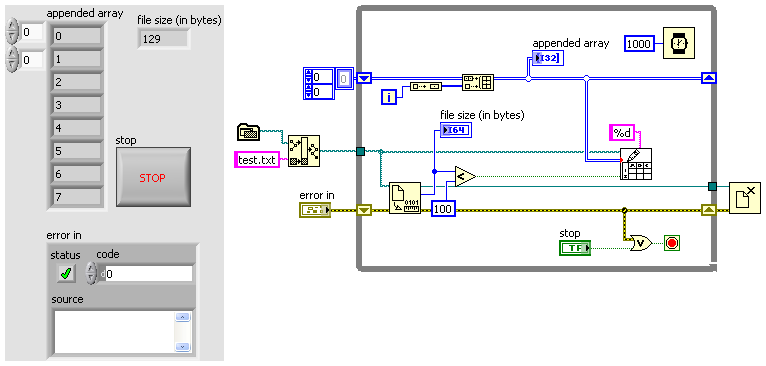Click the source box scroll down arrow
This screenshot has width=766, height=366.
tap(182, 346)
